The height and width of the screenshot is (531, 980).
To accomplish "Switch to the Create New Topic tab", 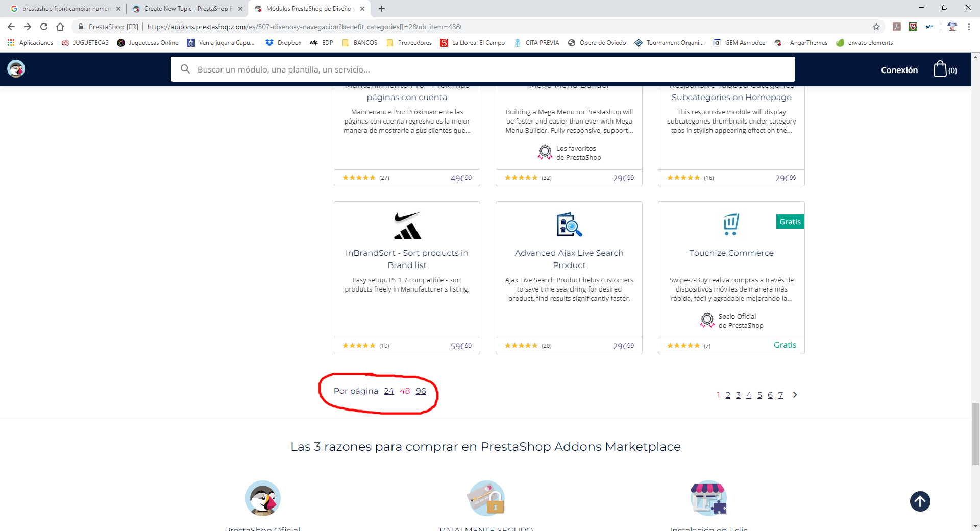I will [x=187, y=9].
